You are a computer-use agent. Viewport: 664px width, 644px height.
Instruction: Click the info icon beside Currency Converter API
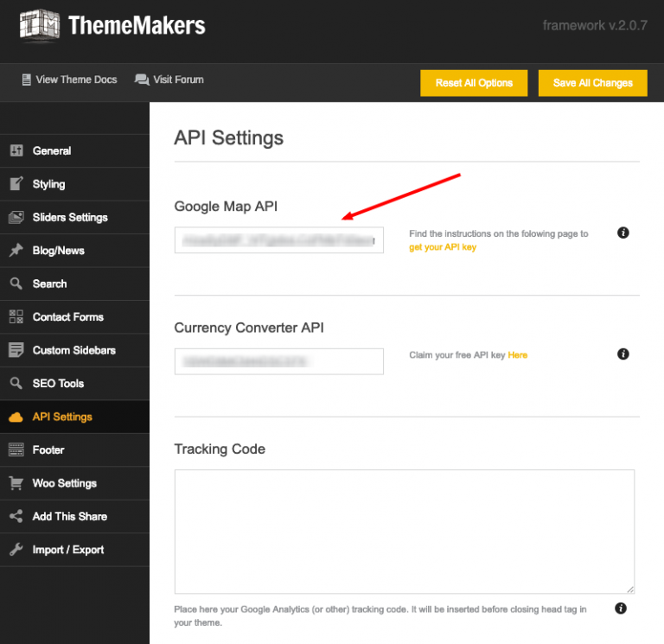coord(622,354)
